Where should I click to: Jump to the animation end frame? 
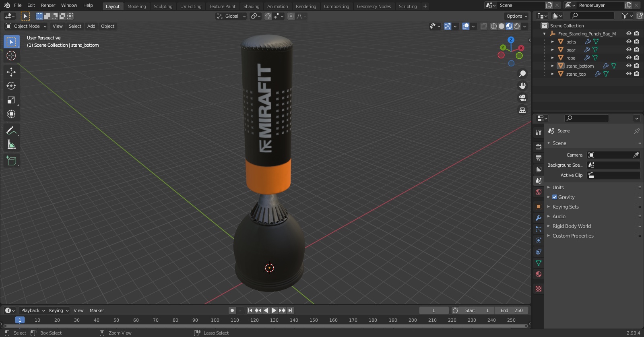point(291,310)
